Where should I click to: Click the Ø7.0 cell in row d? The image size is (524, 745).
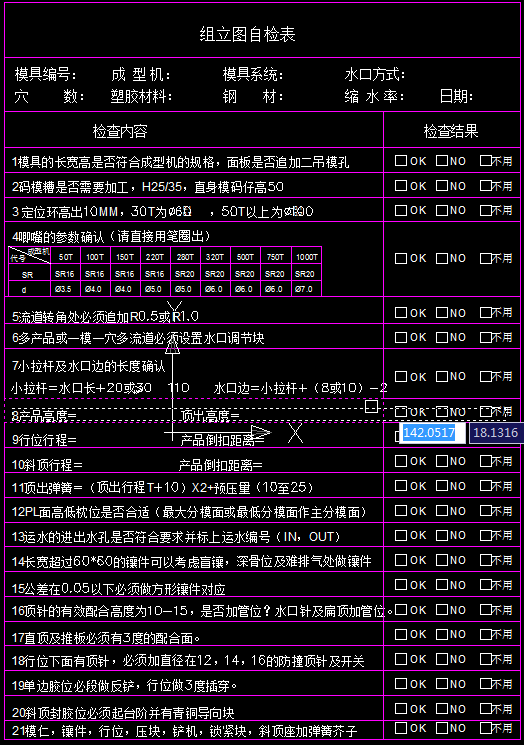(x=304, y=289)
